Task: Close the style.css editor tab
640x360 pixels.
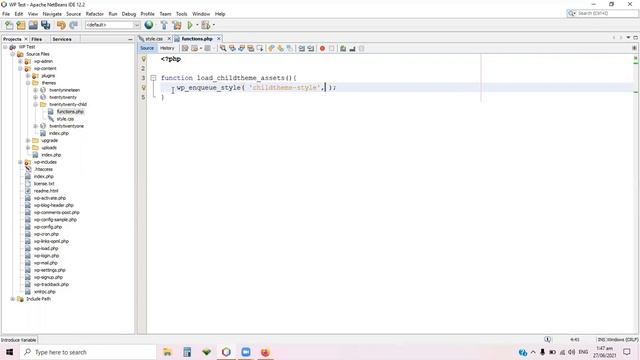Action: [169, 38]
